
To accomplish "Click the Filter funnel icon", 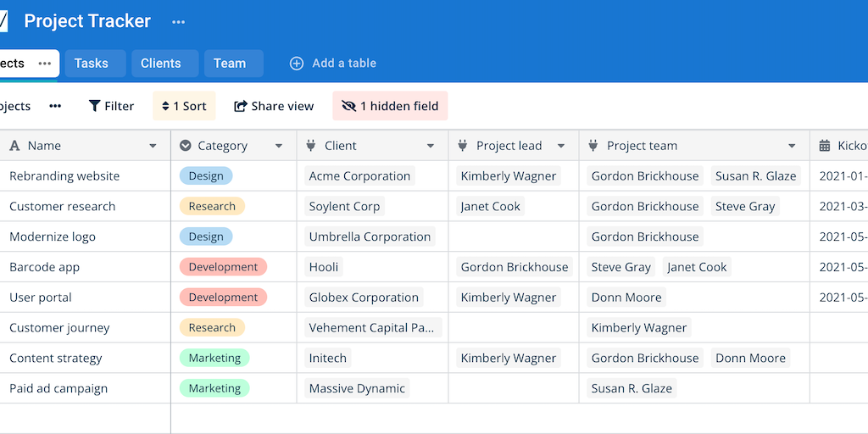I will pyautogui.click(x=95, y=106).
